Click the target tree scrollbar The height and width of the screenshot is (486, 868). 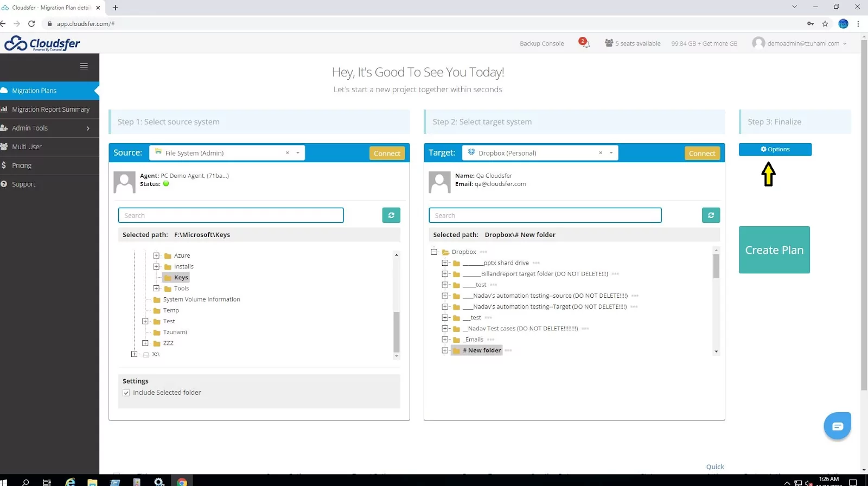pyautogui.click(x=716, y=266)
